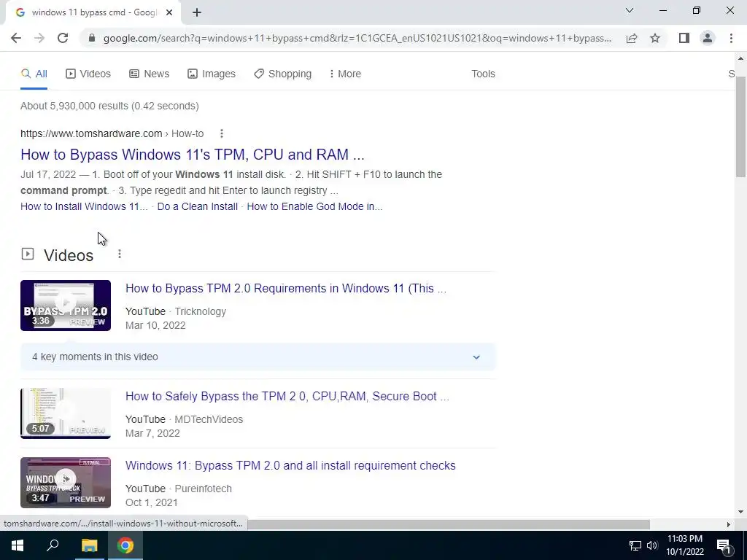Open File Explorer from the taskbar
This screenshot has height=560, width=747.
point(89,545)
